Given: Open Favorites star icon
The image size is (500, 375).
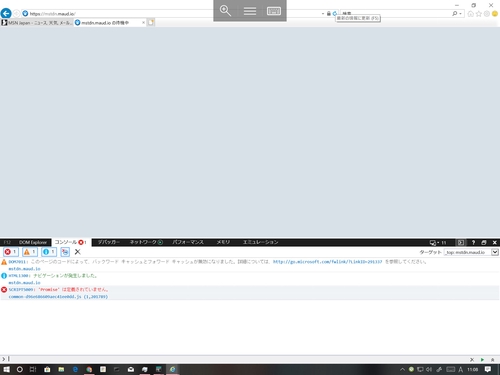Looking at the screenshot, I should 479,14.
